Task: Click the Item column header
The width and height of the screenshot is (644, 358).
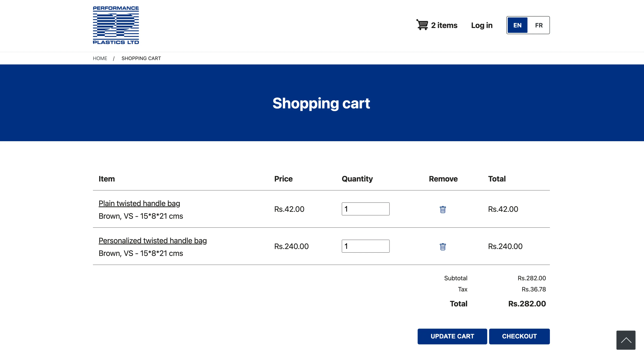Action: (107, 179)
